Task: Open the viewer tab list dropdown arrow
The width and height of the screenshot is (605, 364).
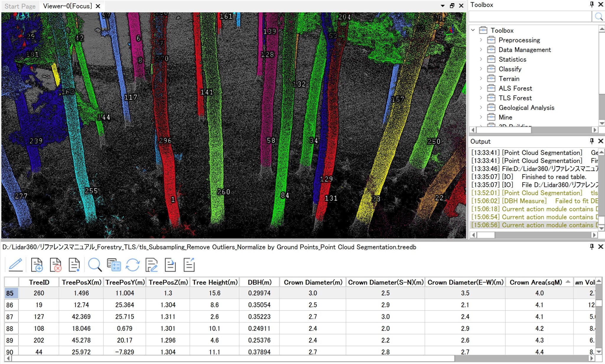Action: 443,6
